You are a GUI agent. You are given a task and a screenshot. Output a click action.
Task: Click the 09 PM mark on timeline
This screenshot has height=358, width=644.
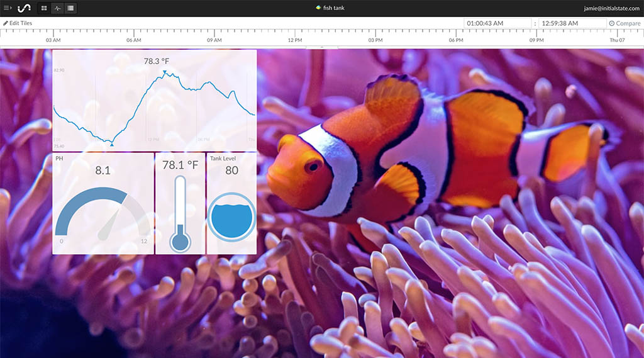coord(536,40)
